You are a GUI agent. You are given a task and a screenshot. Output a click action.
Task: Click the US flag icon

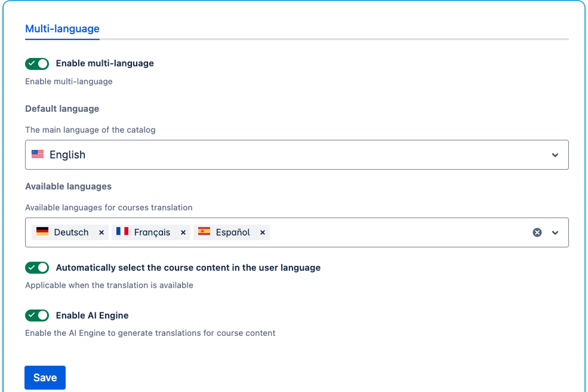click(x=38, y=154)
